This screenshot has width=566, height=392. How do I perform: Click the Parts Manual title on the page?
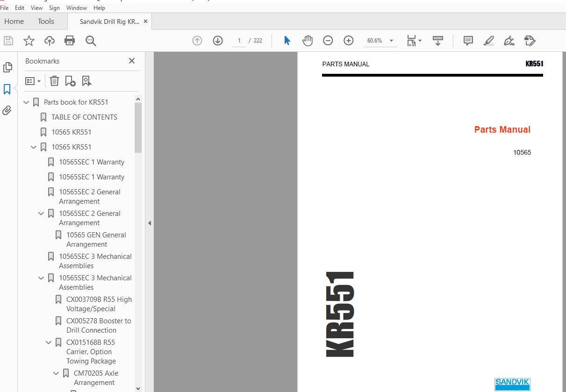click(502, 130)
